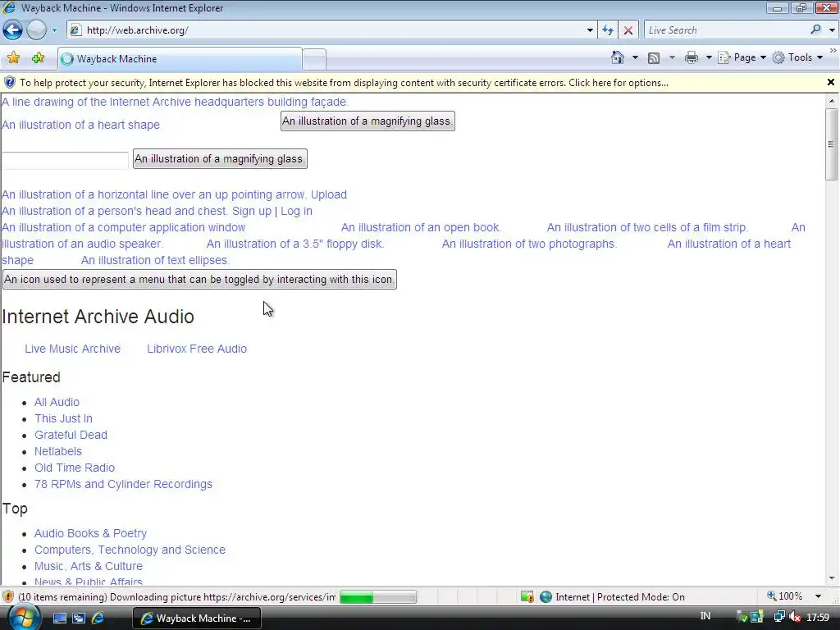840x630 pixels.
Task: Click the Show Desktop quick launch icon
Action: click(x=59, y=619)
